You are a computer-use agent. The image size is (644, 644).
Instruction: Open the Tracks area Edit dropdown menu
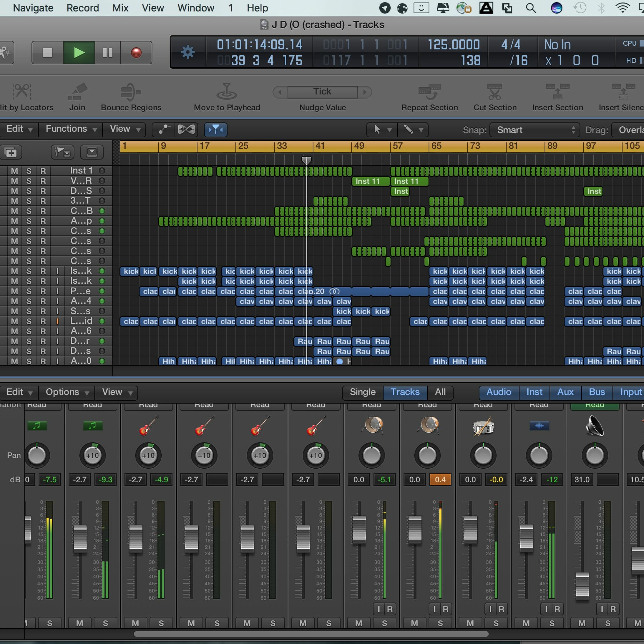tap(19, 129)
